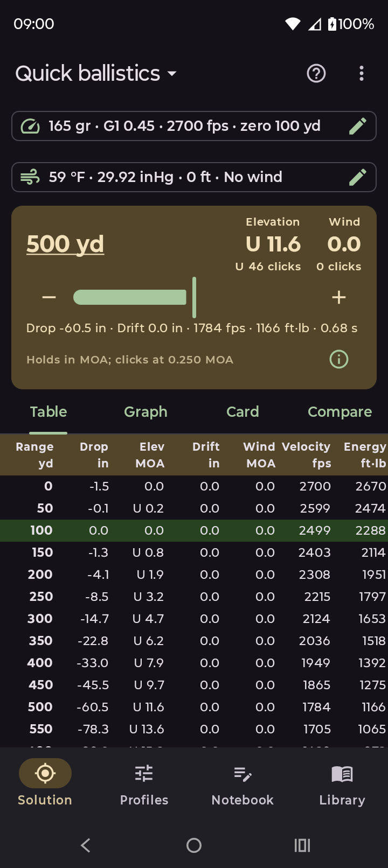Select the 50 yard table row

194,508
